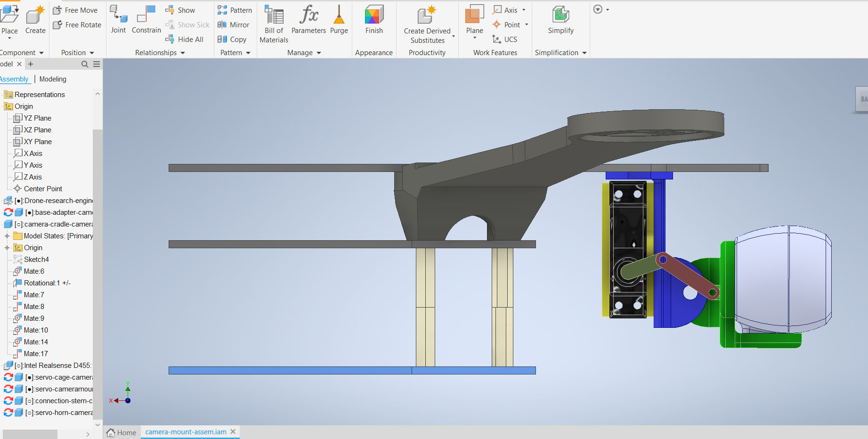Open Bill of Materials
This screenshot has height=439, width=868.
(x=274, y=24)
